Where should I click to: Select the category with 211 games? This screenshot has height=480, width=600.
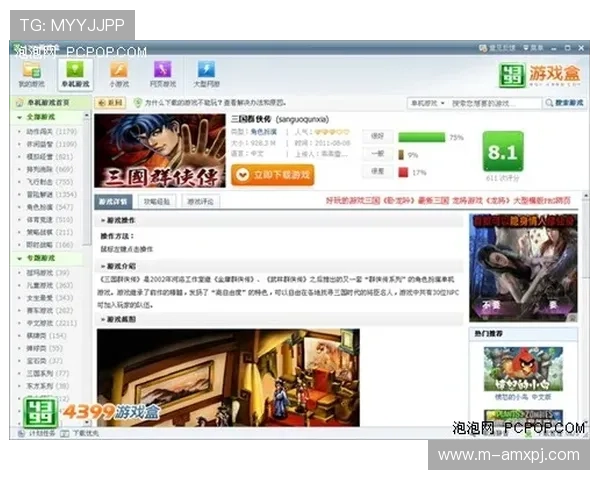(49, 232)
